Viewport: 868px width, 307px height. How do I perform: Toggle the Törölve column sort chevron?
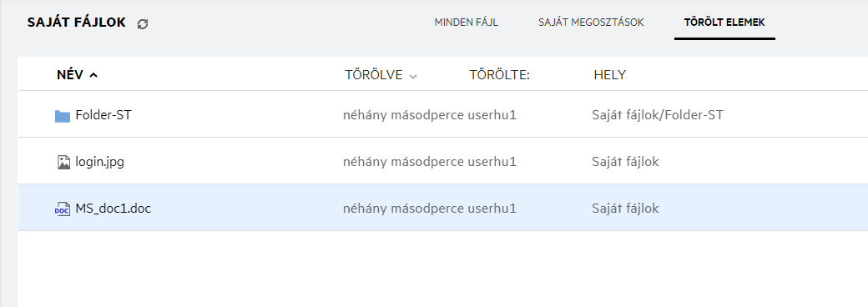[x=412, y=77]
